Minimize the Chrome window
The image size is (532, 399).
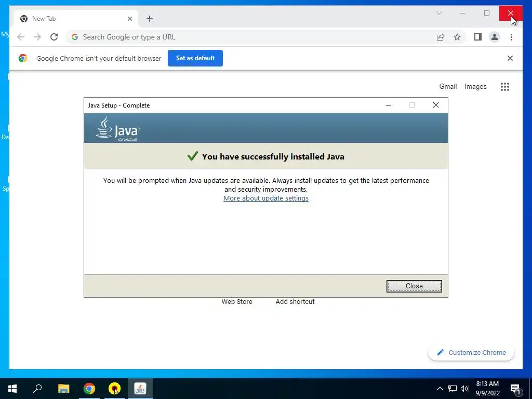(462, 13)
